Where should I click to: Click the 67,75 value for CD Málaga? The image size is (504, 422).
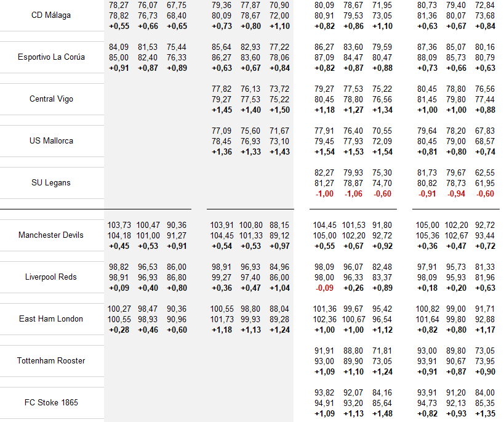(177, 6)
